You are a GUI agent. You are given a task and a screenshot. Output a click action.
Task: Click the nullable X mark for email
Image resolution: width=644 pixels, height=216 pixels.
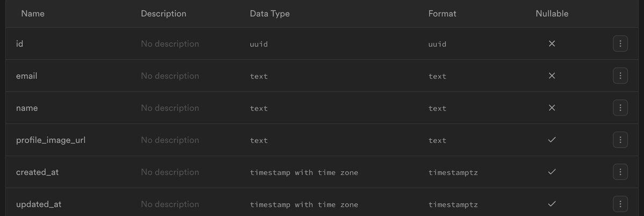pyautogui.click(x=552, y=76)
